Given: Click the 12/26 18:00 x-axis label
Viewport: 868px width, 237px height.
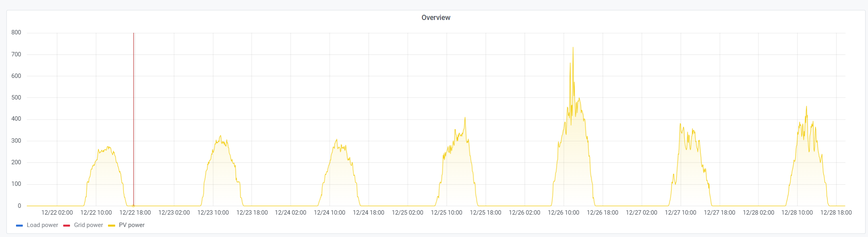Looking at the screenshot, I should (602, 213).
